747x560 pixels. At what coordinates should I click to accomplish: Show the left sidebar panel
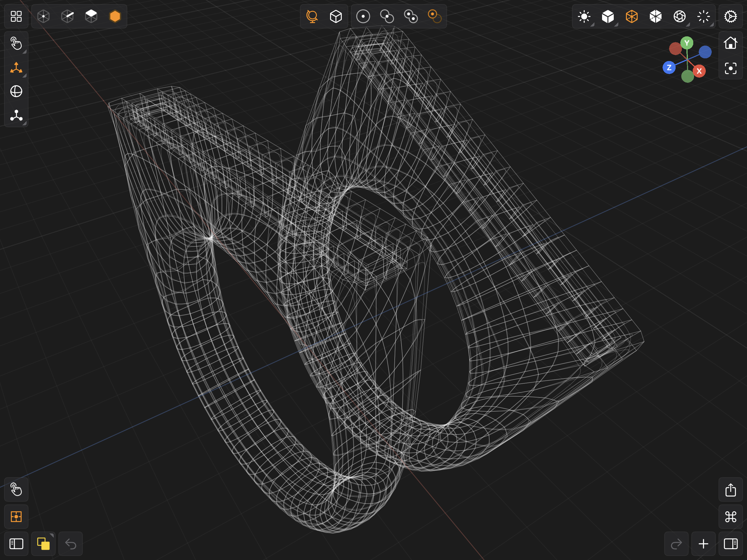pos(16,544)
